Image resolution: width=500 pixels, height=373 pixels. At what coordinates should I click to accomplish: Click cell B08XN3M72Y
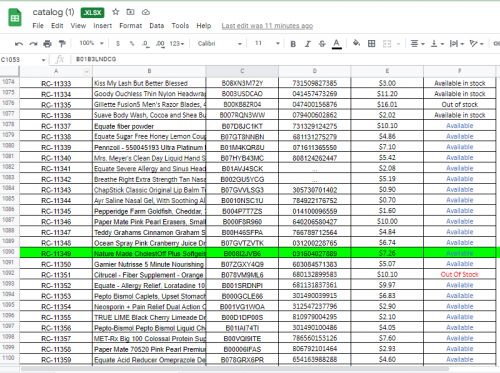(x=242, y=83)
